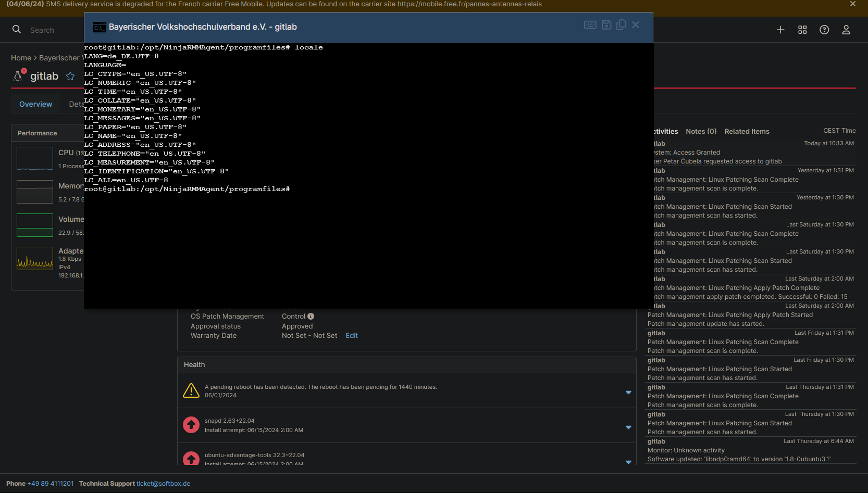The height and width of the screenshot is (493, 868).
Task: Open the help question mark icon
Action: pos(824,30)
